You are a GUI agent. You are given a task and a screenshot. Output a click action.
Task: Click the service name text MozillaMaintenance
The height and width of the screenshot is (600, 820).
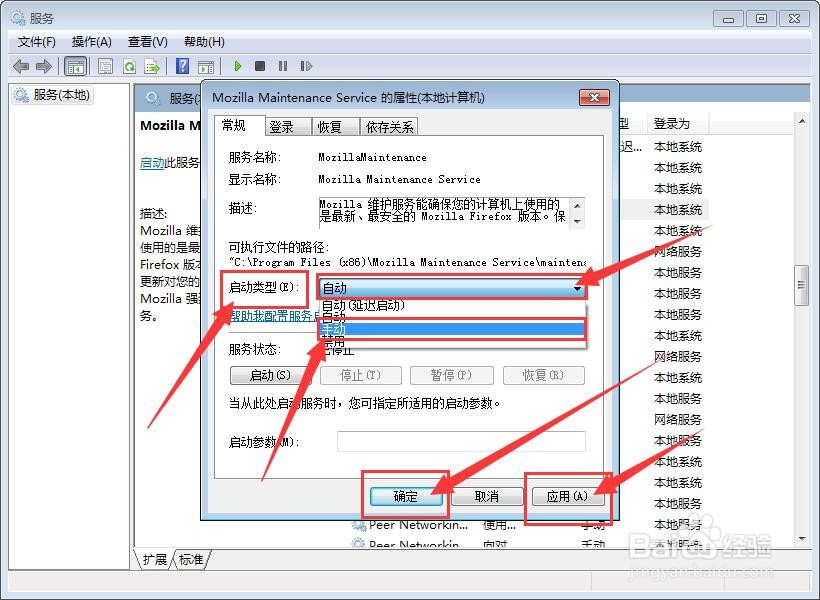(x=372, y=157)
